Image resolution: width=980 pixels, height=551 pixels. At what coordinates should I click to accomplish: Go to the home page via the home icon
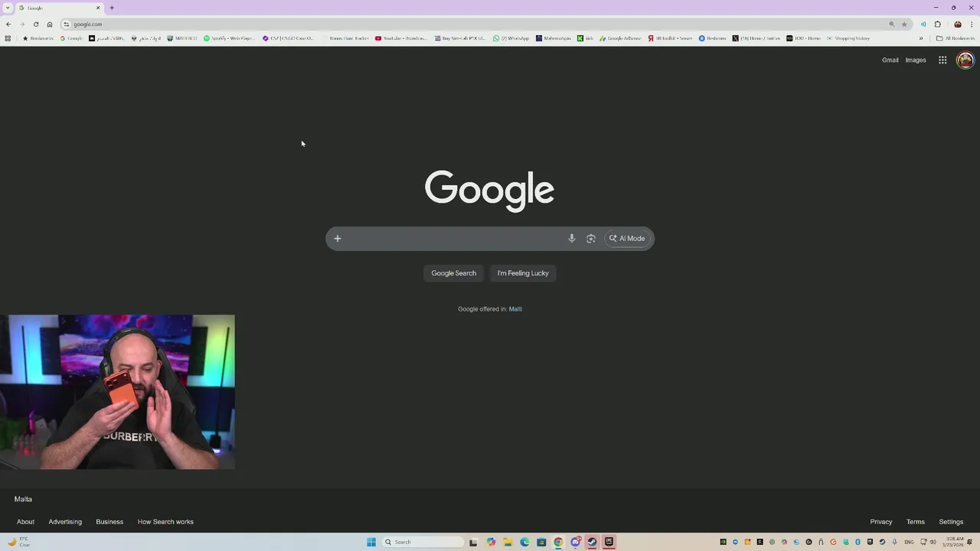coord(50,24)
